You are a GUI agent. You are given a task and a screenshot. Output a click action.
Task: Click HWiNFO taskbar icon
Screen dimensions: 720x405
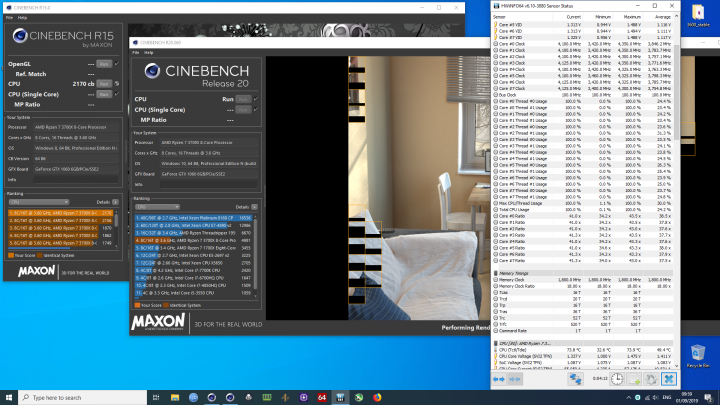[x=340, y=397]
